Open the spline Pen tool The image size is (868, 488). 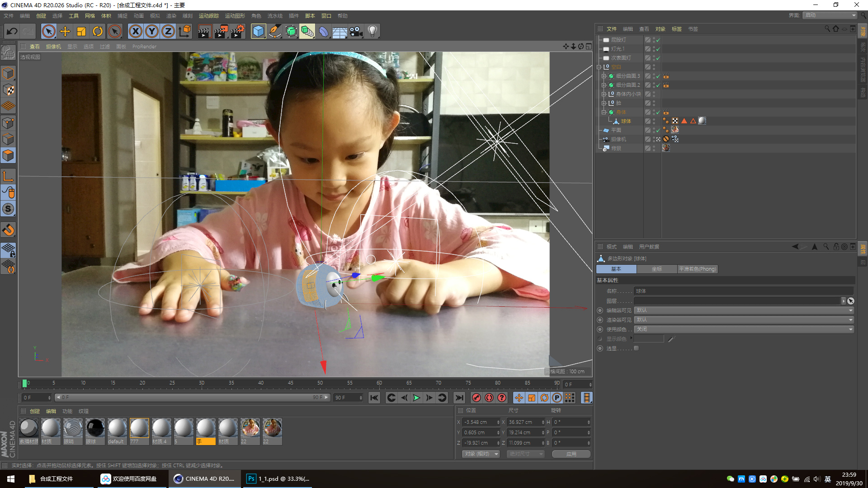coord(275,31)
